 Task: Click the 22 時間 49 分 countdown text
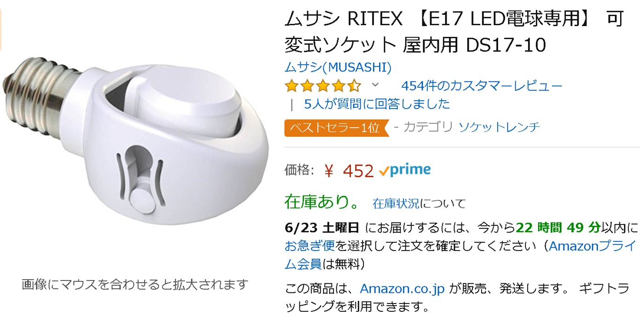coord(558,227)
